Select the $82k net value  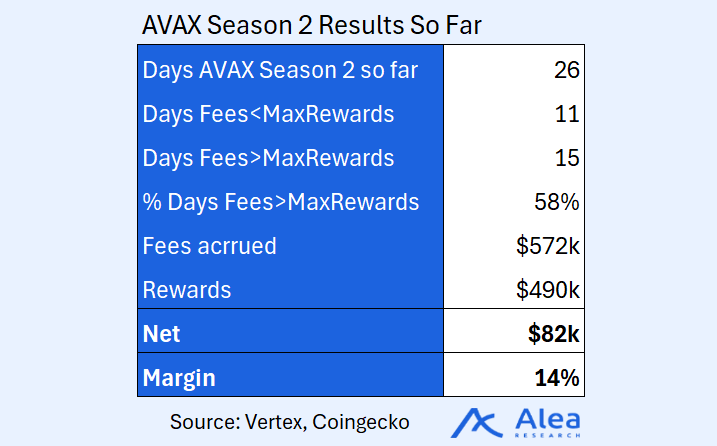(x=553, y=333)
